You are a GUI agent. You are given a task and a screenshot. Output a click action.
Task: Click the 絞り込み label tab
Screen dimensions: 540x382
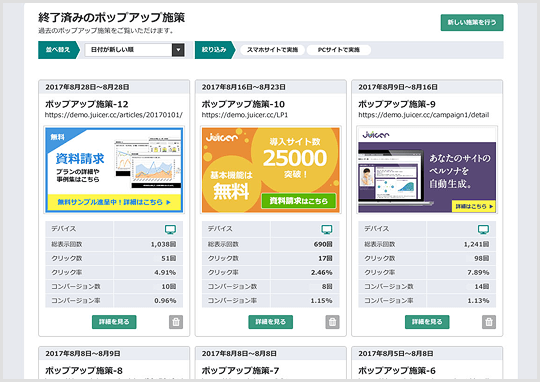pyautogui.click(x=215, y=50)
